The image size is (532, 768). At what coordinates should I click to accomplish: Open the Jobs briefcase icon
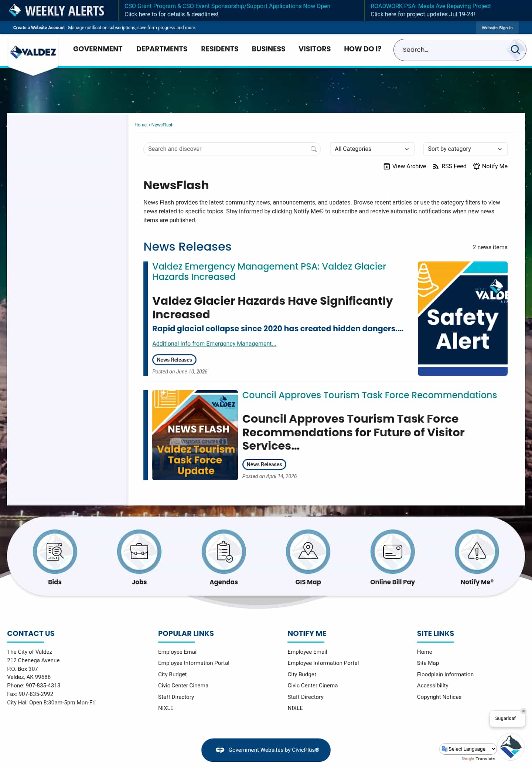point(139,551)
